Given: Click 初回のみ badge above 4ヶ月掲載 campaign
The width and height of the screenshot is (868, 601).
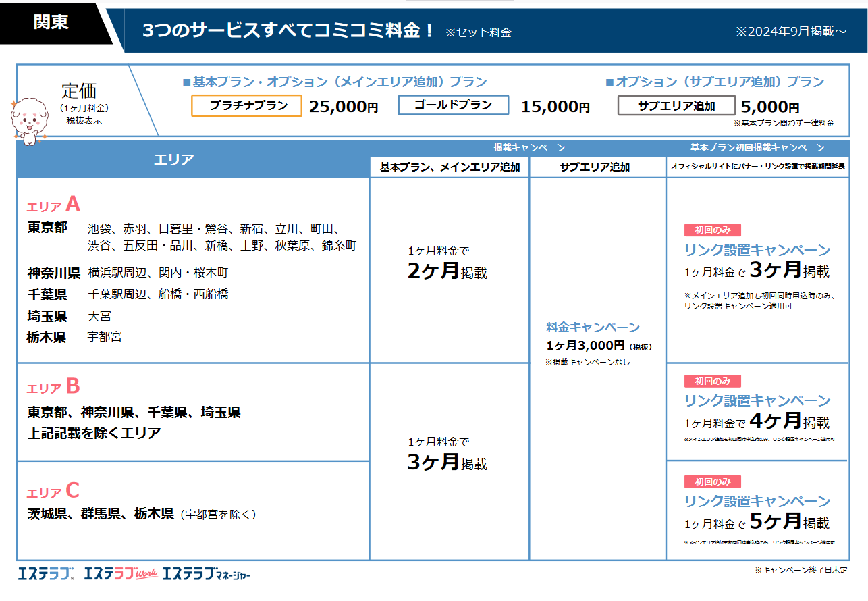Looking at the screenshot, I should point(712,381).
